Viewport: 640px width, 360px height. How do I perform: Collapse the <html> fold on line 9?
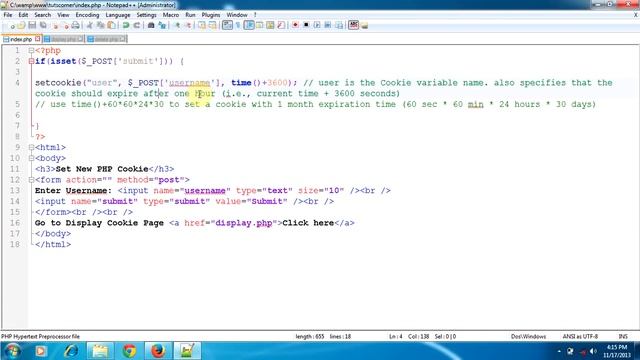pyautogui.click(x=31, y=147)
